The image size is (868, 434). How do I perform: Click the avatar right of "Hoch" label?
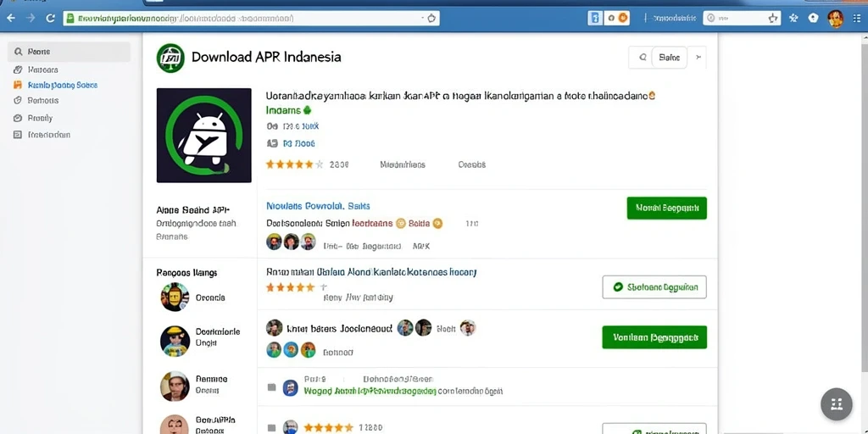click(x=468, y=328)
